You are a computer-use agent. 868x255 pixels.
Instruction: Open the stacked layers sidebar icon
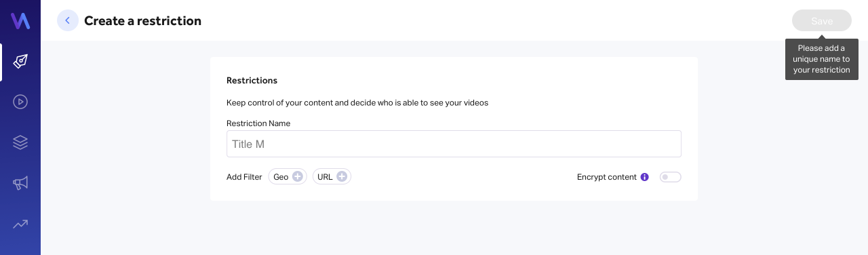20,142
